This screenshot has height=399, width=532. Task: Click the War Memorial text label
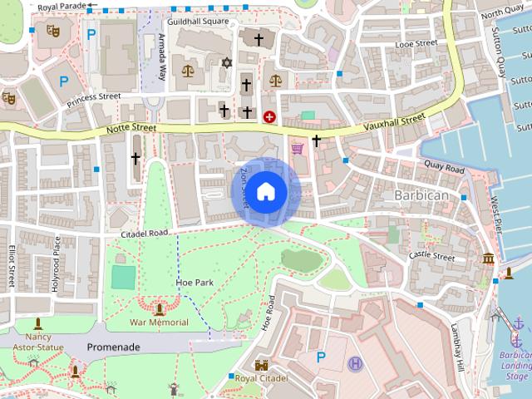pyautogui.click(x=159, y=322)
